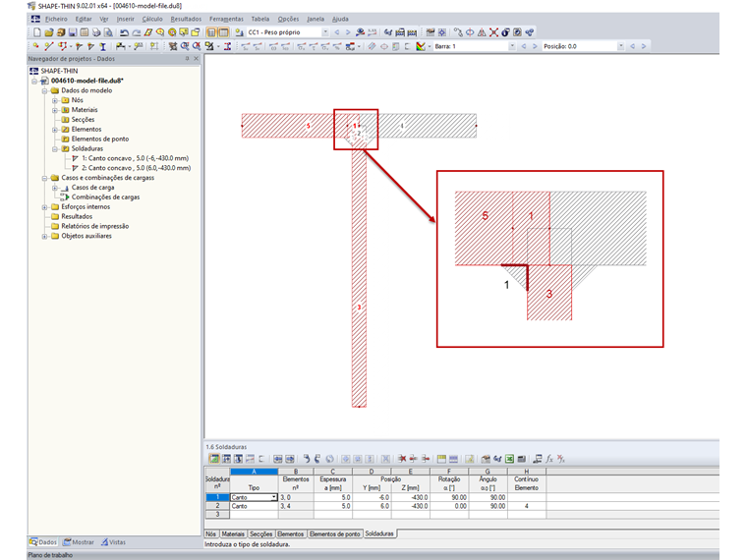Open the Ajuda menu
The width and height of the screenshot is (747, 560).
tap(340, 19)
